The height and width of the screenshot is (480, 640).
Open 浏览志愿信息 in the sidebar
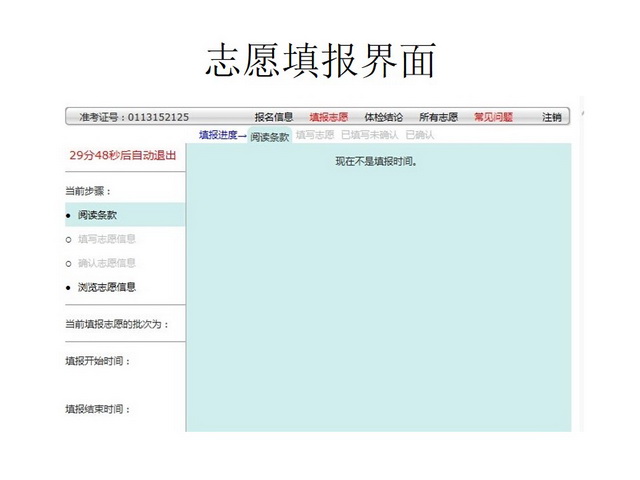(x=107, y=287)
